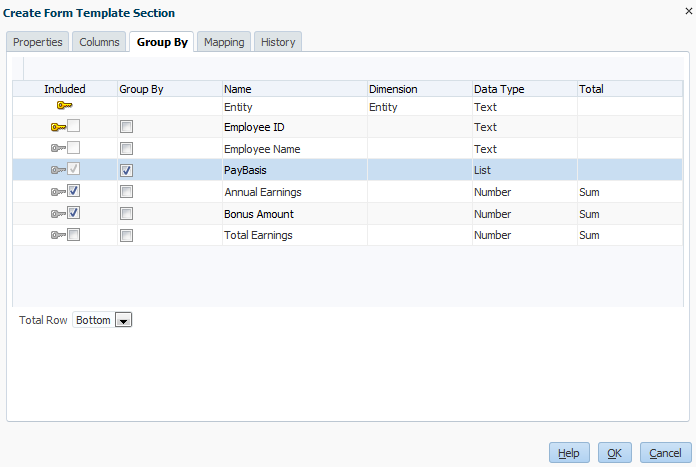Open the Total Row dropdown

pos(124,320)
